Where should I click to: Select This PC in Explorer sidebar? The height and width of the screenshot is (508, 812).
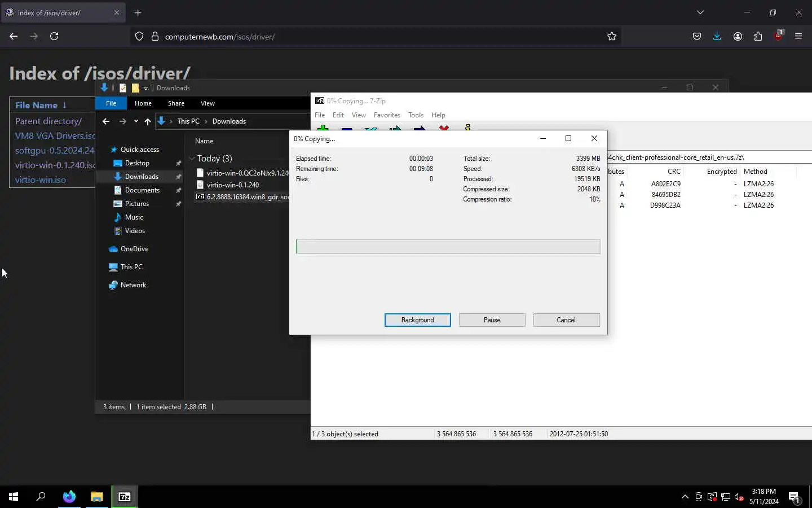[131, 267]
